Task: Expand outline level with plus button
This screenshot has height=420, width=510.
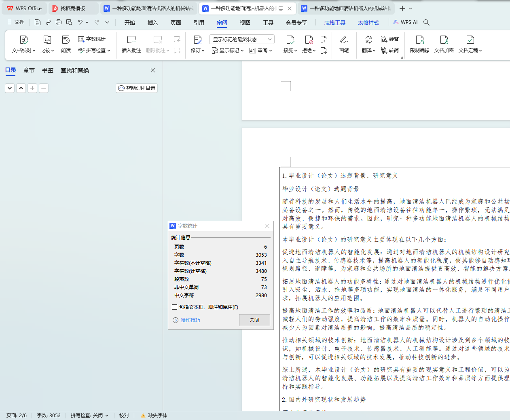Action: tap(32, 88)
